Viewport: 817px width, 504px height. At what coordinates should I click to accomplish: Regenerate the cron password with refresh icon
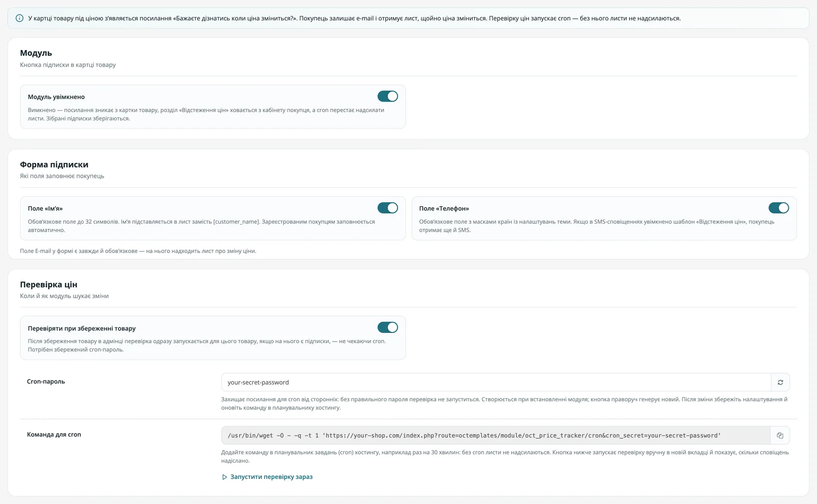(780, 382)
